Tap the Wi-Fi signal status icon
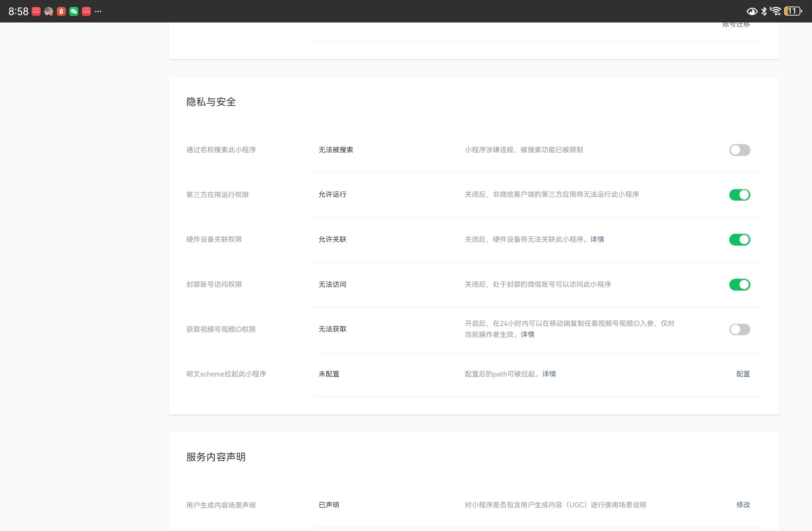Viewport: 812px width, 531px height. tap(775, 11)
